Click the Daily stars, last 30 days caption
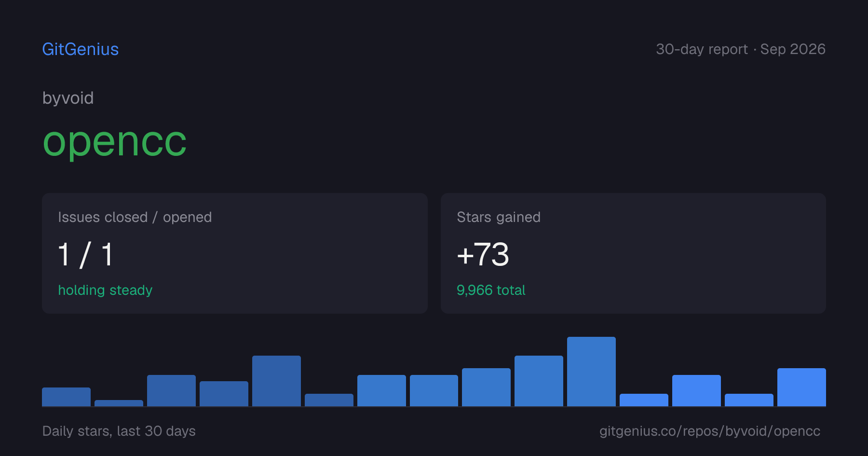The image size is (868, 456). point(119,431)
